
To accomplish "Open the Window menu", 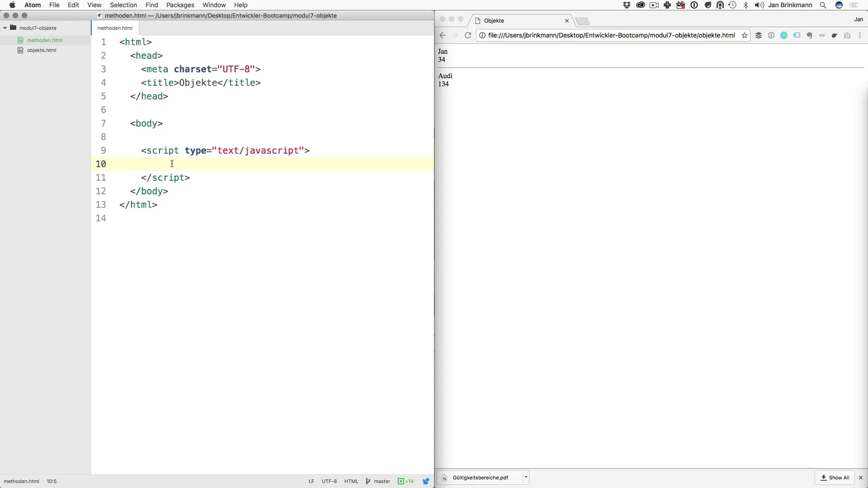I will [214, 5].
